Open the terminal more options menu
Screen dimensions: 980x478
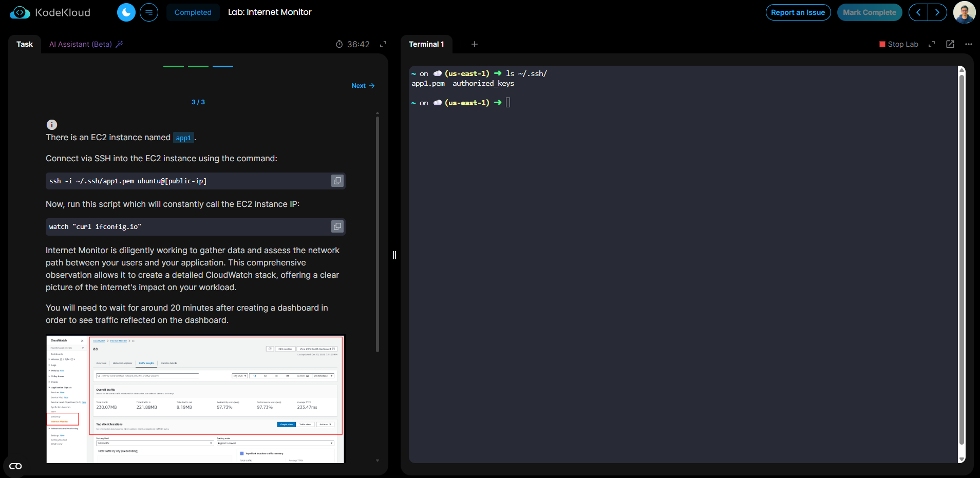[969, 44]
